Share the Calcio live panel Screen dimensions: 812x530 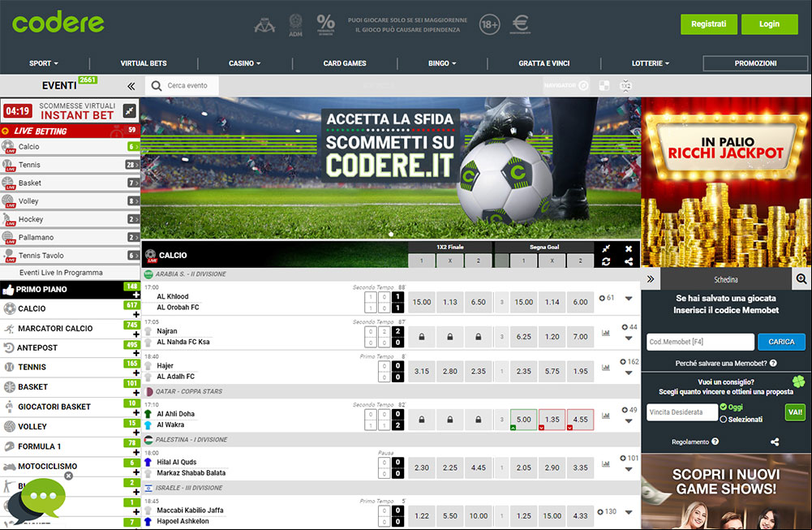pyautogui.click(x=629, y=261)
